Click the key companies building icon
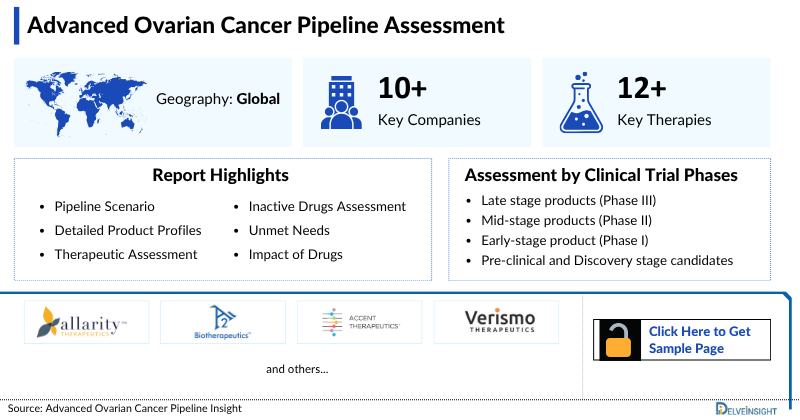The height and width of the screenshot is (420, 800). 341,103
